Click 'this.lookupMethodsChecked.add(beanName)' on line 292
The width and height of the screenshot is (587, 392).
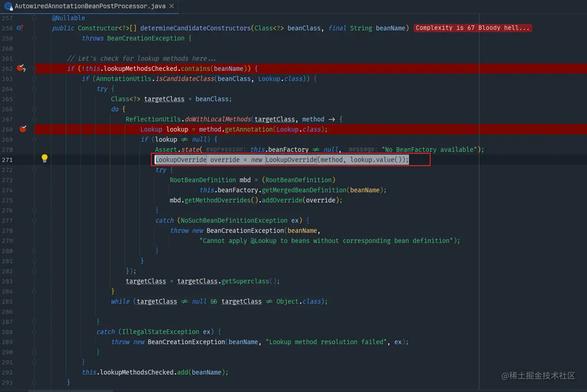pyautogui.click(x=153, y=372)
